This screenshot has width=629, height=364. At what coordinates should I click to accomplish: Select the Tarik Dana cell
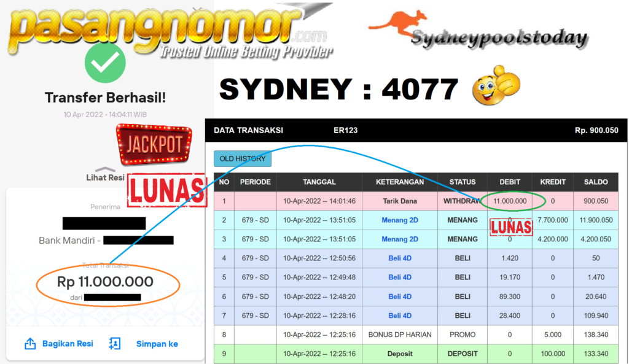click(x=399, y=201)
